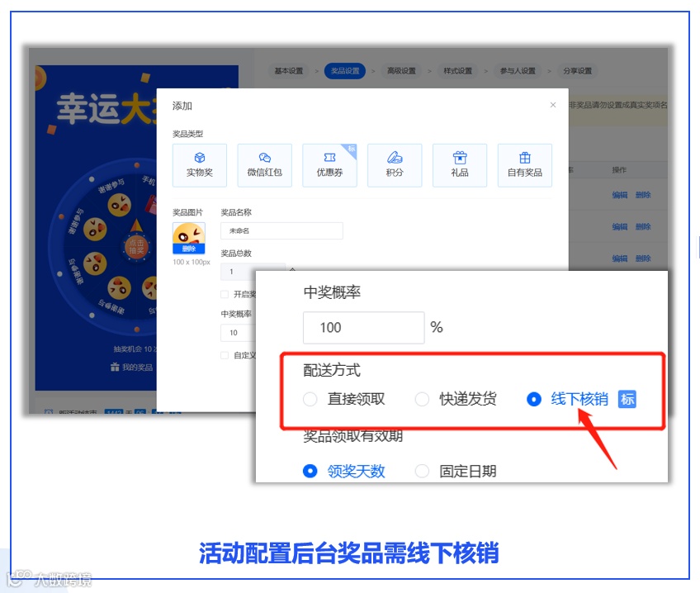Screen dimensions: 700x593
Task: Toggle the 开启奖 checkbox
Action: pos(225,294)
